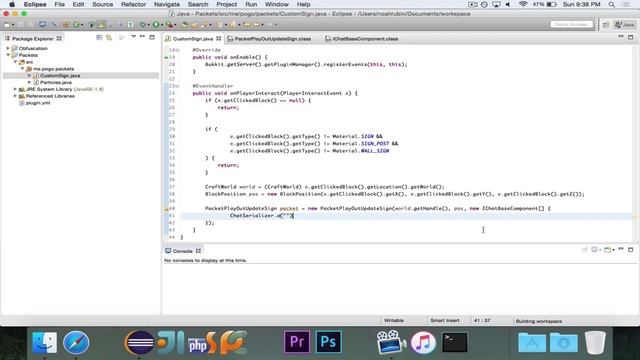
Task: Expand JRE System Library node
Action: point(15,89)
